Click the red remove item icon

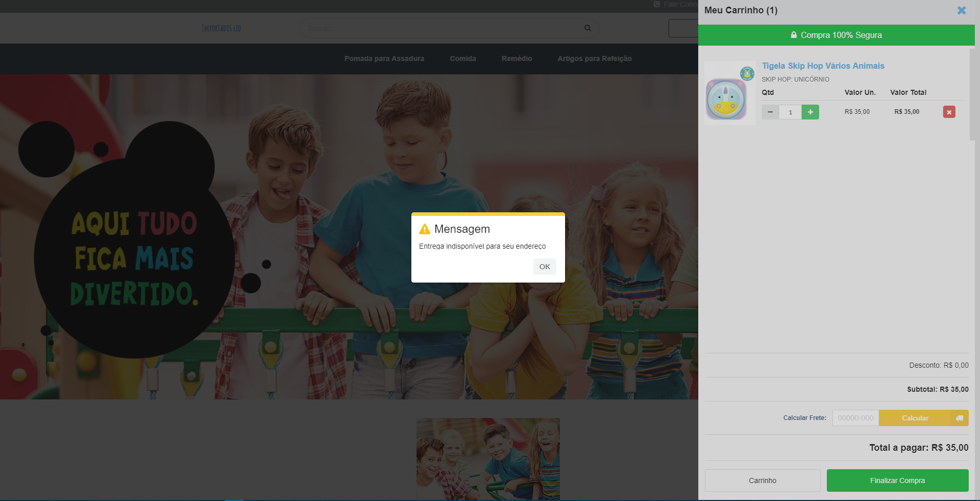949,112
